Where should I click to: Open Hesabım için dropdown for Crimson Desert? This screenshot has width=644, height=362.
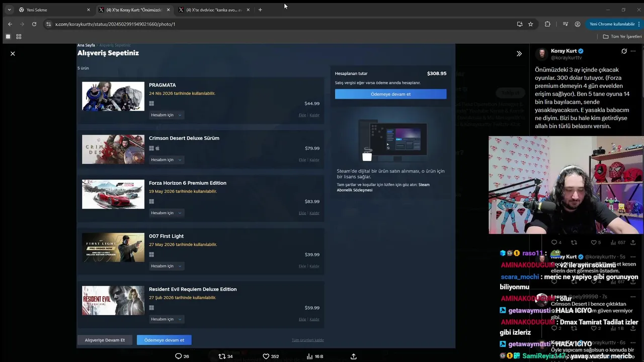coord(166,159)
